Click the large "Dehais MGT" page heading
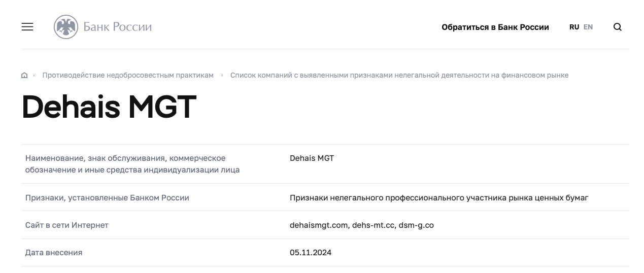Viewport: 644px width, 273px height. pyautogui.click(x=109, y=107)
